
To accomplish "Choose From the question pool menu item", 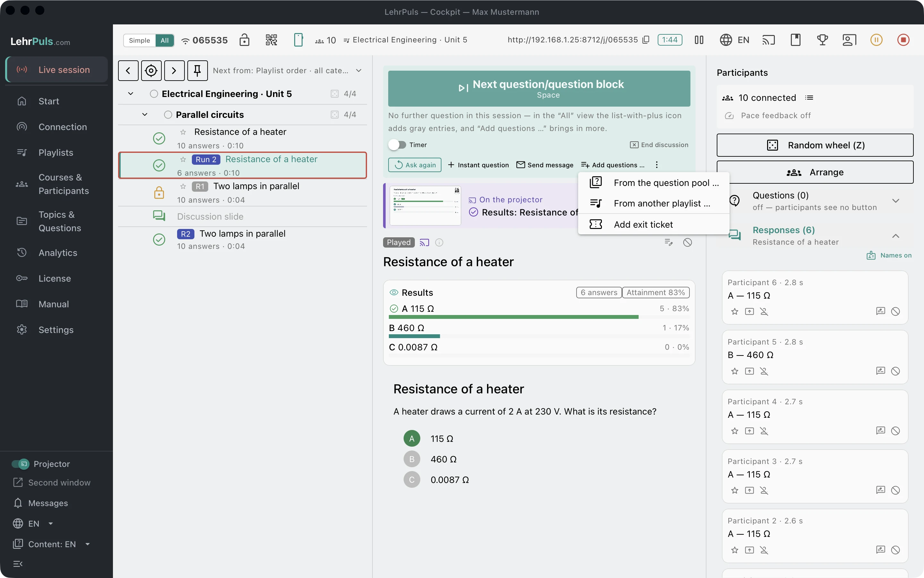I will (x=654, y=183).
